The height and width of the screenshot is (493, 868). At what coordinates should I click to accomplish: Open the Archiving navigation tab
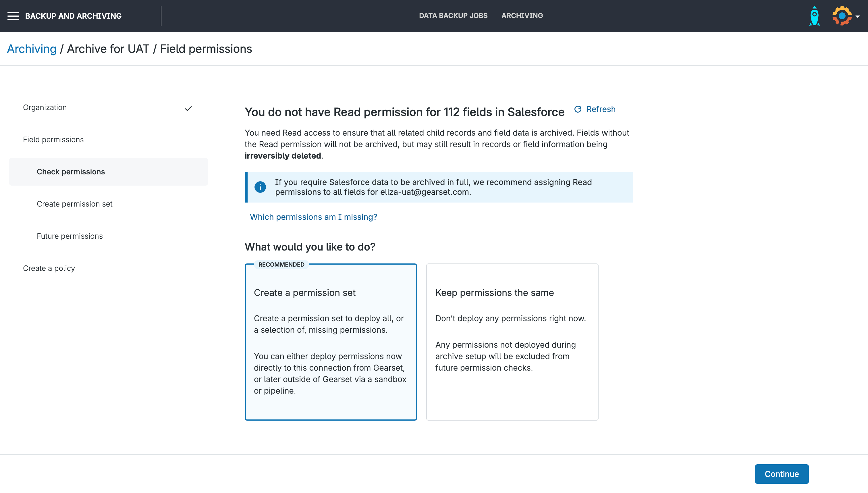[x=522, y=16]
